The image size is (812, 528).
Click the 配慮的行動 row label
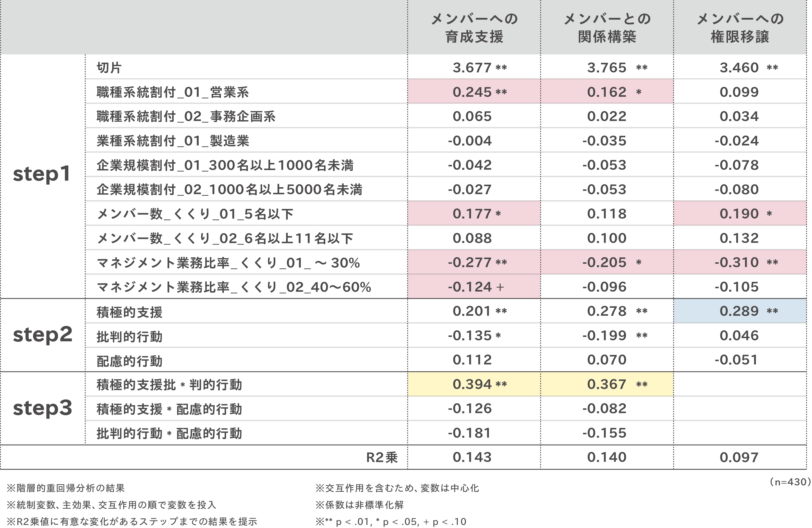(x=129, y=361)
